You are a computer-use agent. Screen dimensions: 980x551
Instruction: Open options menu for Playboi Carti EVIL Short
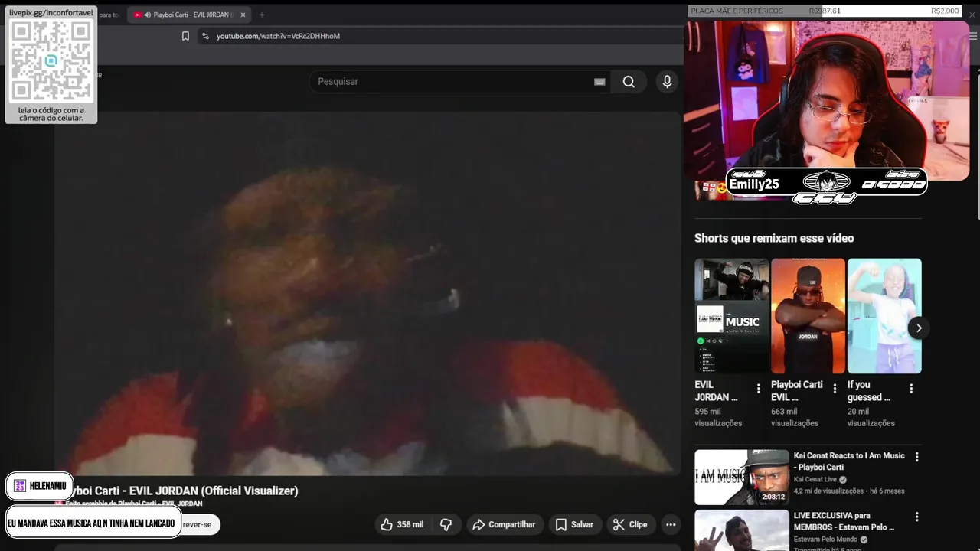tap(835, 389)
